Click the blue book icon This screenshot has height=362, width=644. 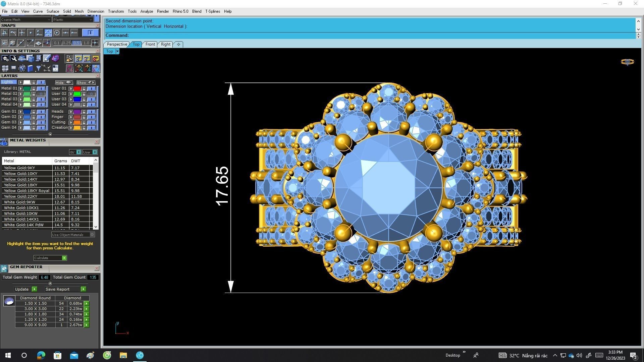(x=30, y=68)
